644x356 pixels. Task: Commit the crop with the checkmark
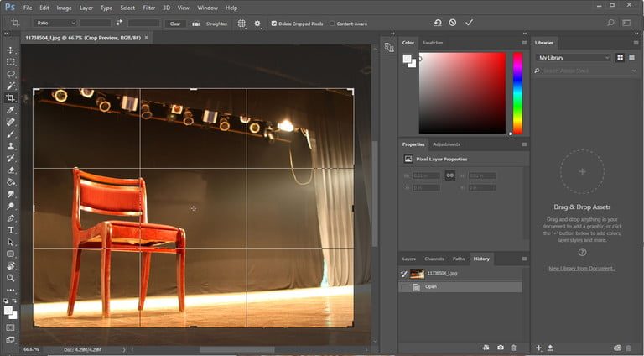tap(469, 23)
